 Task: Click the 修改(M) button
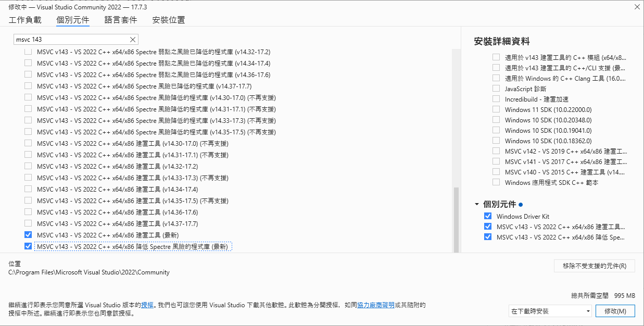click(x=616, y=311)
